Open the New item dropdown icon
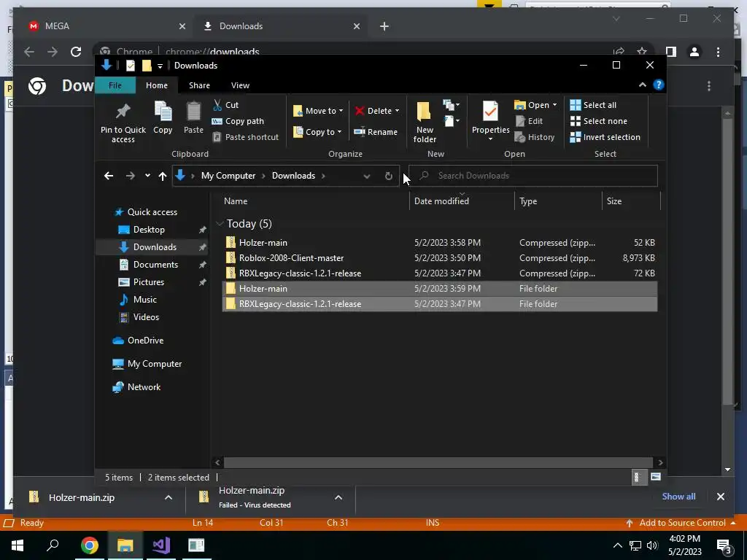 click(x=451, y=105)
